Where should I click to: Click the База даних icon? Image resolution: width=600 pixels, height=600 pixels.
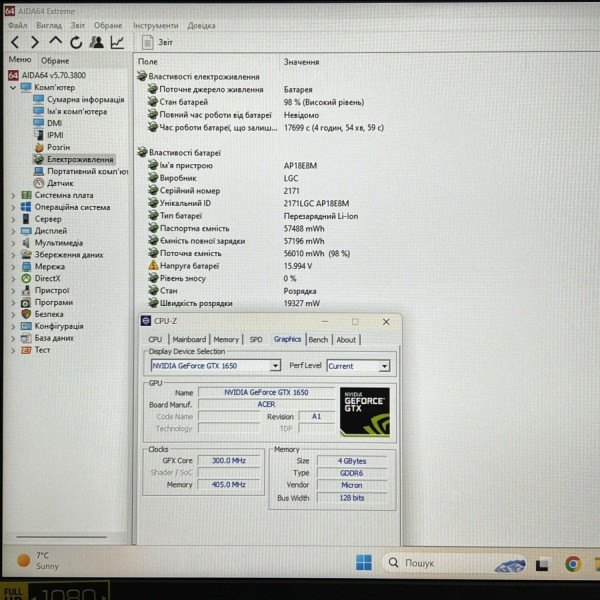point(26,338)
